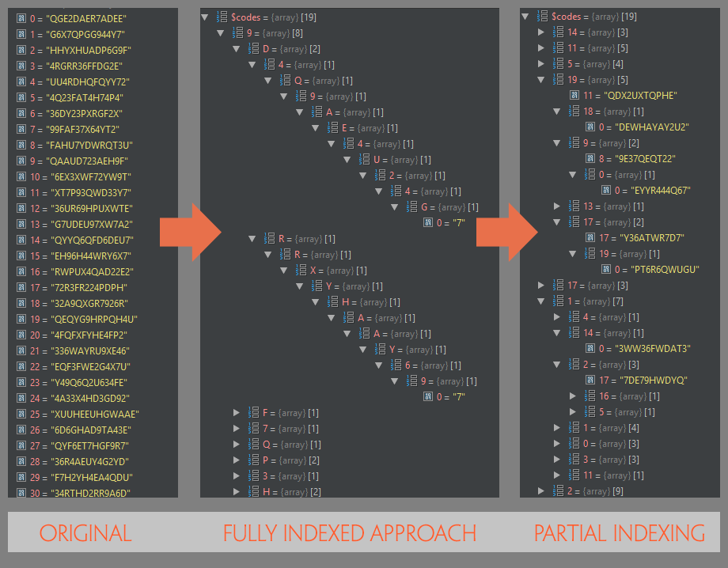
Task: Click the string icon beside "UU4RDHQFQYY72"
Action: coord(21,81)
